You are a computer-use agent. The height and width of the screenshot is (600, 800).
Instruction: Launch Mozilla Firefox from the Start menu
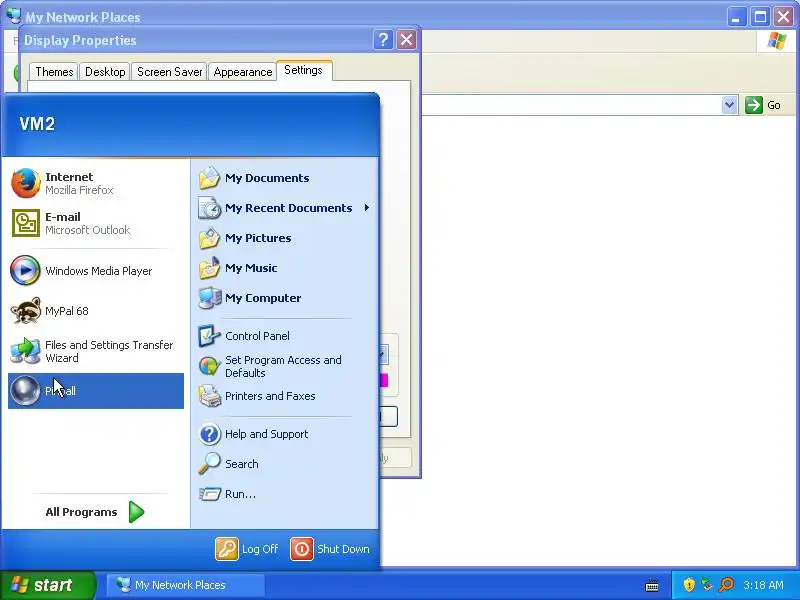[x=96, y=183]
